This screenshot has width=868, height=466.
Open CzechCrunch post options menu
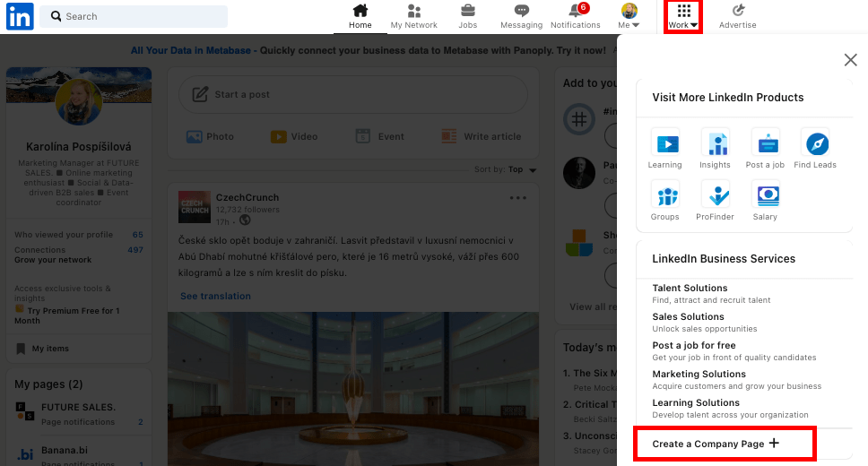[518, 198]
